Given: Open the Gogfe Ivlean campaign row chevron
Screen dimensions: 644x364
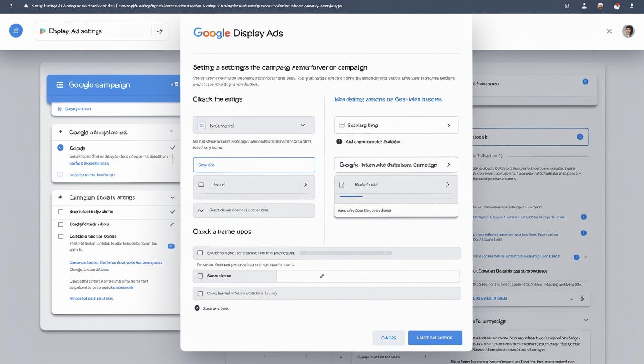Looking at the screenshot, I should (448, 164).
